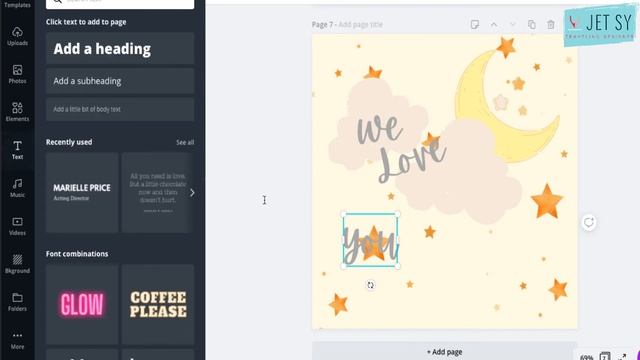Viewport: 640px width, 360px height.
Task: Click the + Add page button
Action: (444, 352)
